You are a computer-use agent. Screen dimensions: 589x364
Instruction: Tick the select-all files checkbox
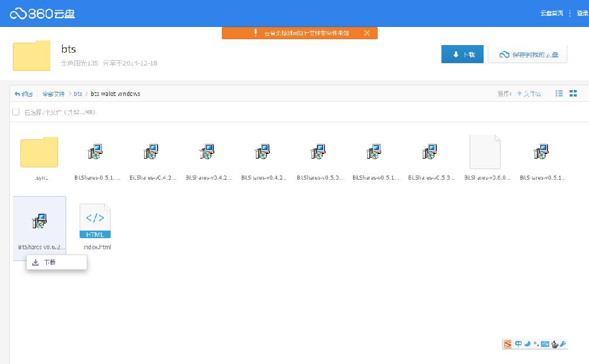[16, 112]
